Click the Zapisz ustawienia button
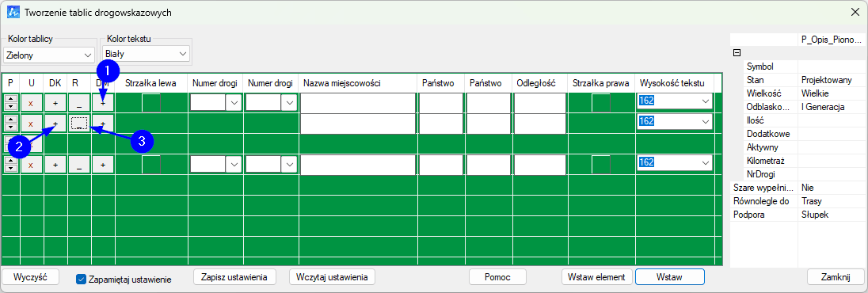 coord(234,276)
